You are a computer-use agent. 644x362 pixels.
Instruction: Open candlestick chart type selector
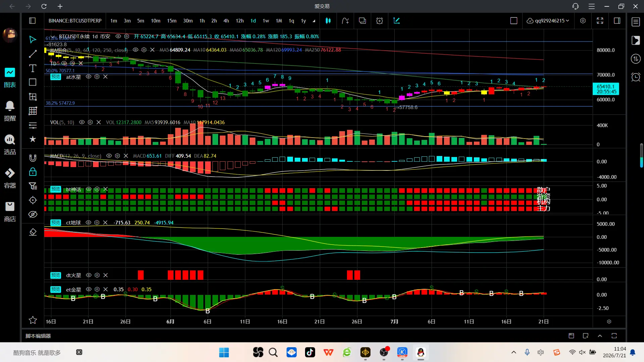tap(328, 21)
